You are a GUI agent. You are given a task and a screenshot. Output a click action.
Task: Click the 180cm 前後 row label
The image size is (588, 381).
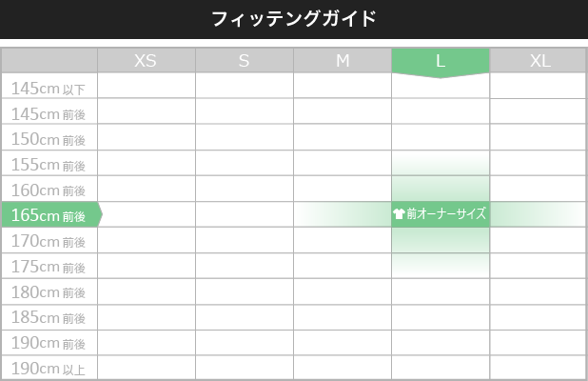pos(49,291)
